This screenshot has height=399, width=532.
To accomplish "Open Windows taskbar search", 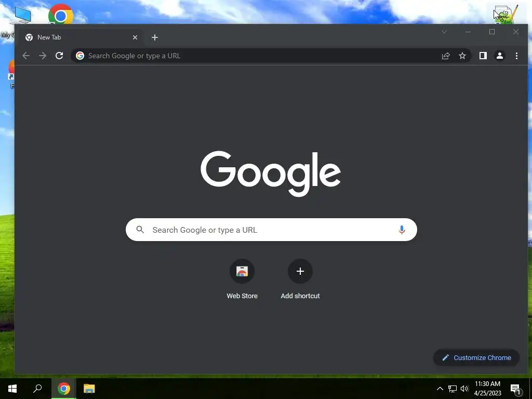I will tap(37, 389).
